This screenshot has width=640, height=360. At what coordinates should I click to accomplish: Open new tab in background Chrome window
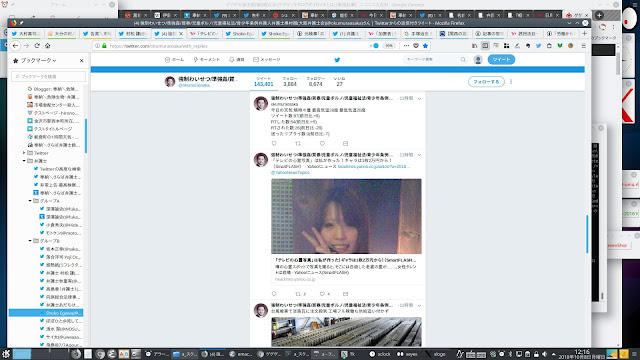(599, 16)
